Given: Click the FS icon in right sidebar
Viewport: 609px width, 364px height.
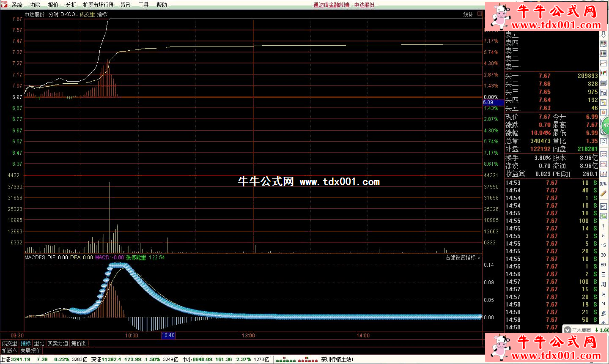Looking at the screenshot, I should point(604,206).
